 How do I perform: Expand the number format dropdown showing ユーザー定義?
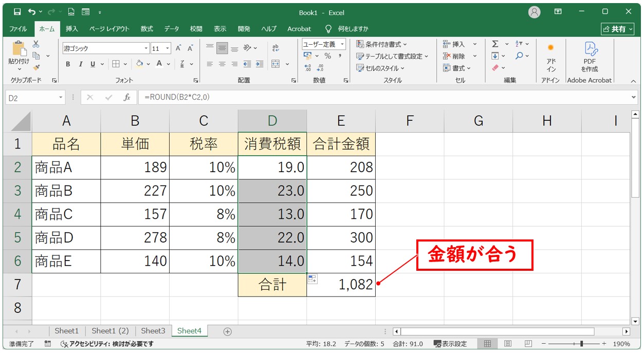point(343,44)
